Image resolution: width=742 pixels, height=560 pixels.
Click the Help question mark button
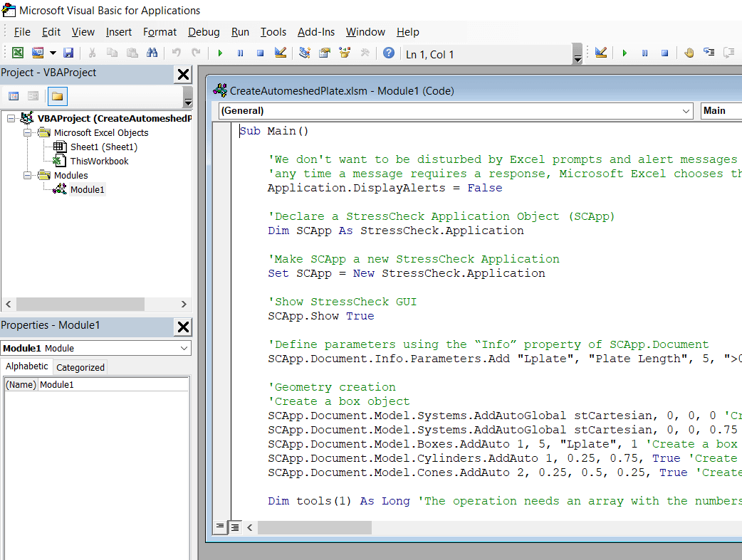(389, 53)
